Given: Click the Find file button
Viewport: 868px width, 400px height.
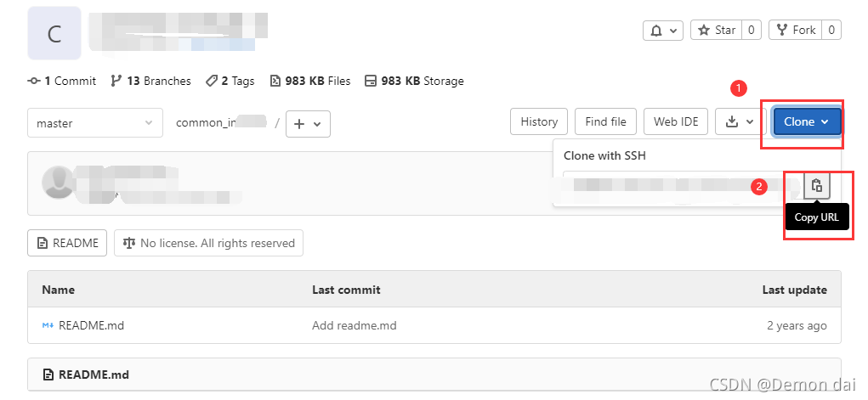Looking at the screenshot, I should coord(605,121).
